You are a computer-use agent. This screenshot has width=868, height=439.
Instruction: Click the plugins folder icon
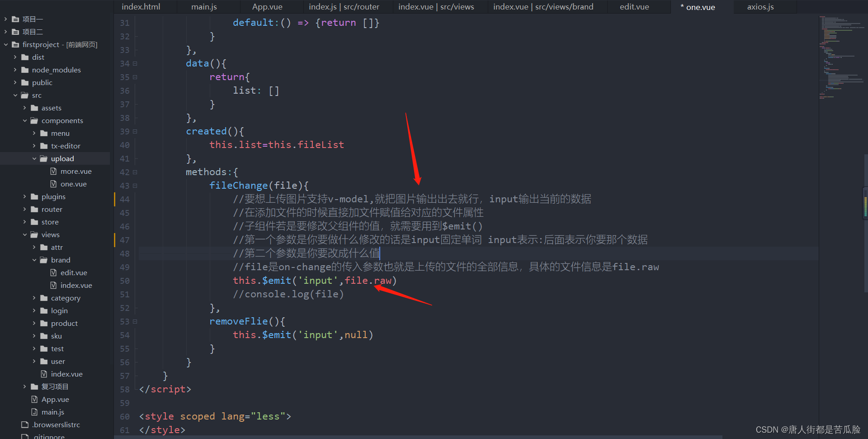click(34, 196)
